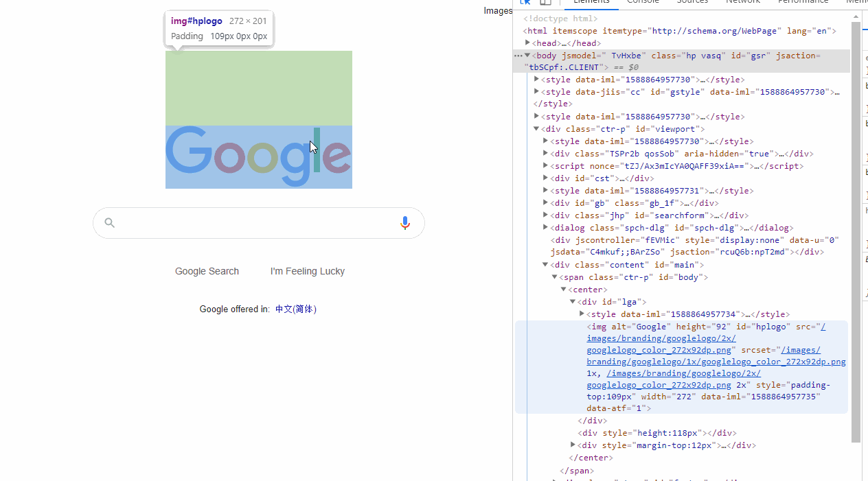Select the closing </span> tag line
868x481 pixels.
(x=577, y=471)
